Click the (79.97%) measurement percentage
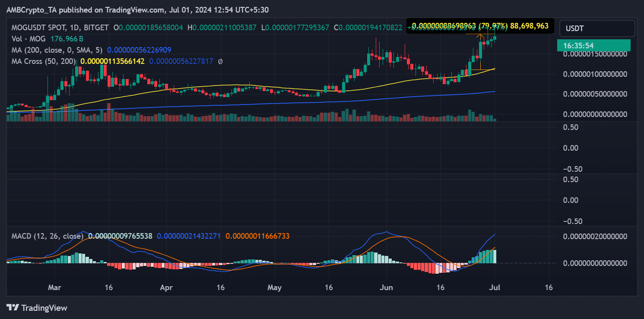644x319 pixels. click(493, 26)
